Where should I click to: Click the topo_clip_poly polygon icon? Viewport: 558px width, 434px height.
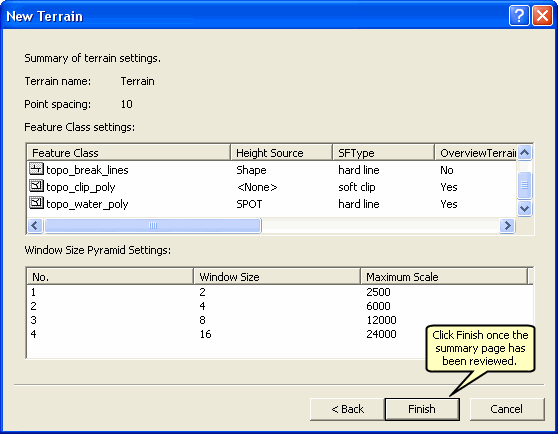36,186
